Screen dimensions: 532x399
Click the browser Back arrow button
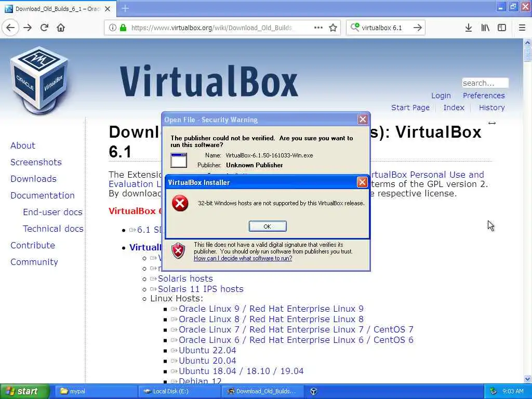tap(10, 28)
